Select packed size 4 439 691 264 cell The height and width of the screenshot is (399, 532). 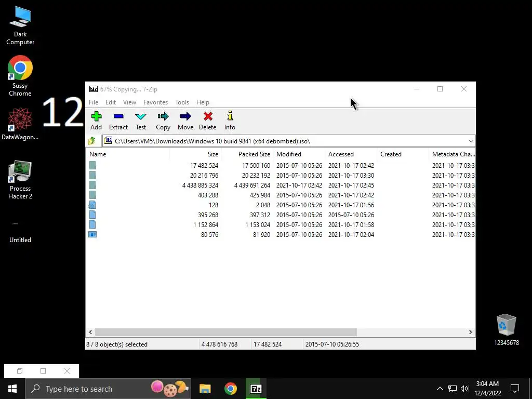pyautogui.click(x=252, y=185)
